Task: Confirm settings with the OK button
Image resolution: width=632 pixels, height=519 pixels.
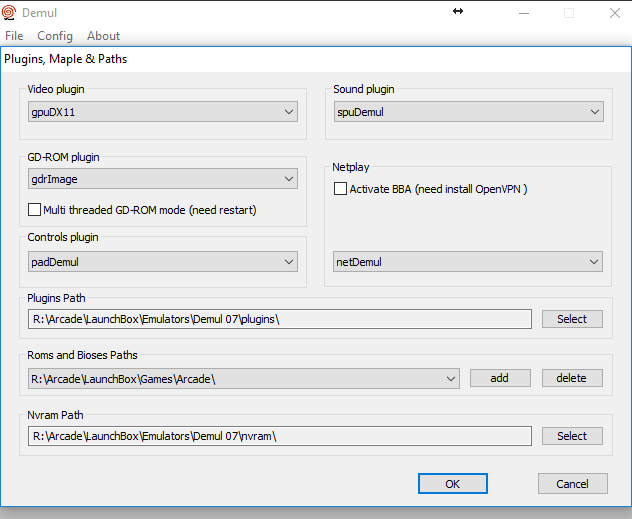Action: 453,484
